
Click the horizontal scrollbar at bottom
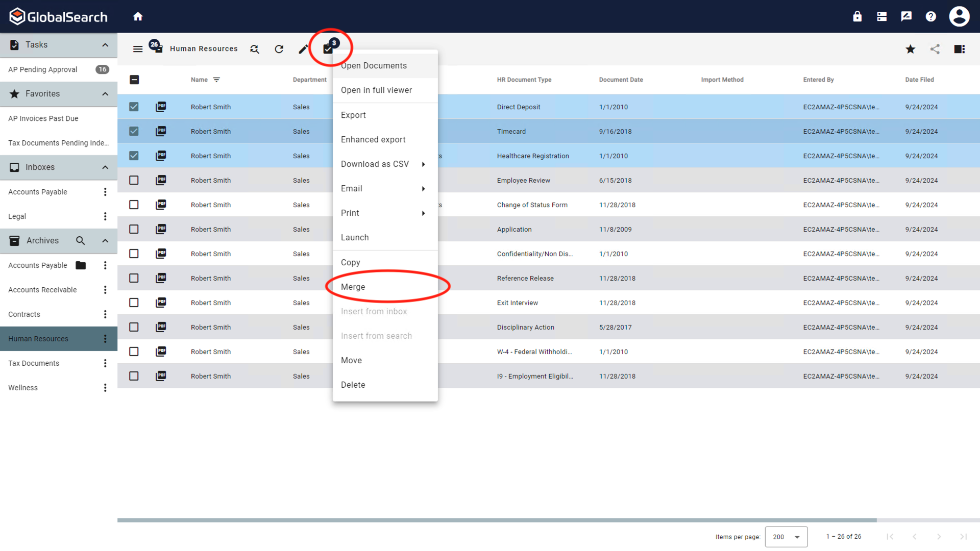[x=497, y=520]
